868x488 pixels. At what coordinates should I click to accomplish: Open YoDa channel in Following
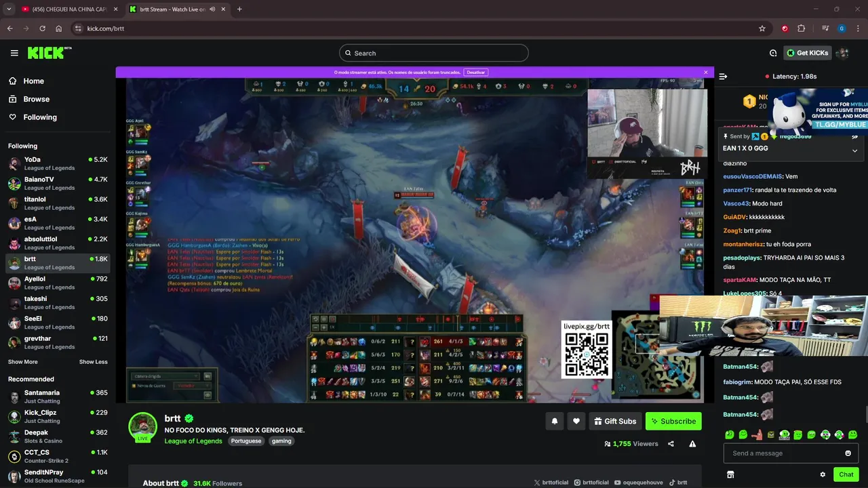point(58,163)
